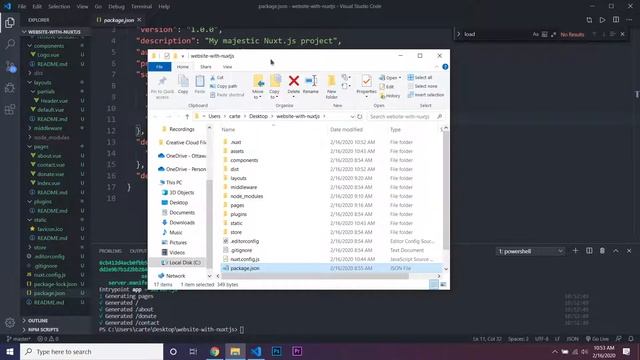Open VS Code editor More Actions menu

tap(629, 20)
